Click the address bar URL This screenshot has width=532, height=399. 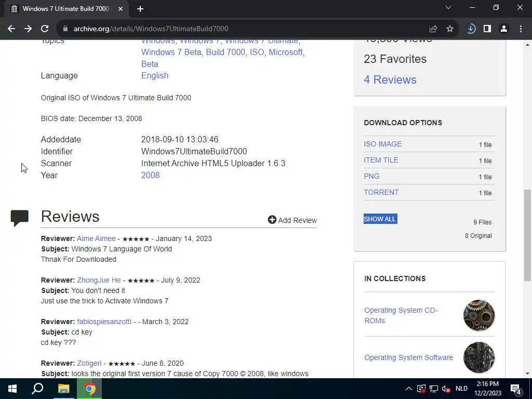pyautogui.click(x=151, y=29)
